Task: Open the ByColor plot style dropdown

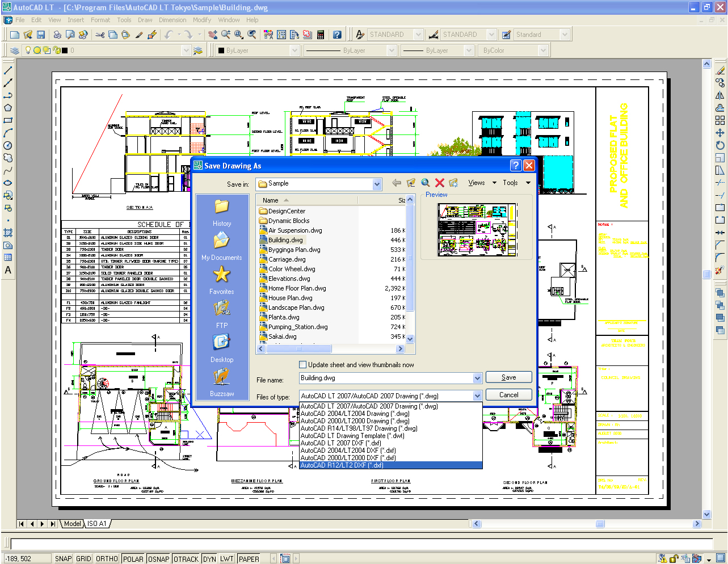Action: click(x=543, y=50)
